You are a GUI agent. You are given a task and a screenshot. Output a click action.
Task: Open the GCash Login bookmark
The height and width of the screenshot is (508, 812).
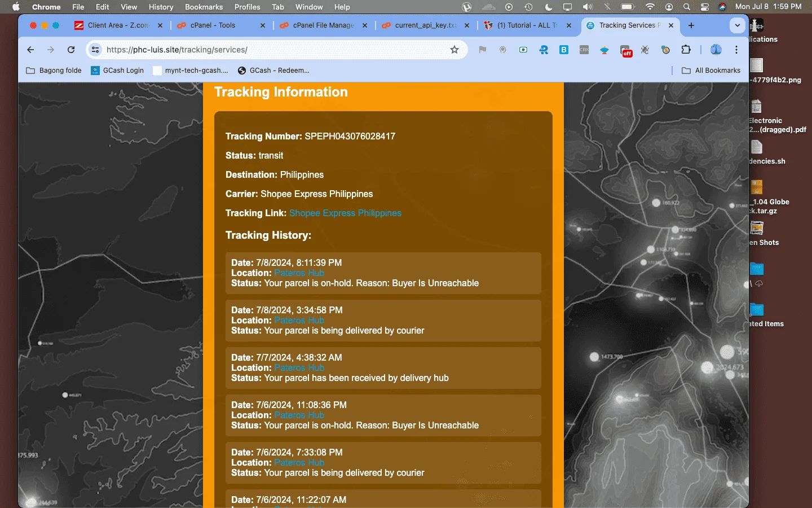pyautogui.click(x=117, y=71)
